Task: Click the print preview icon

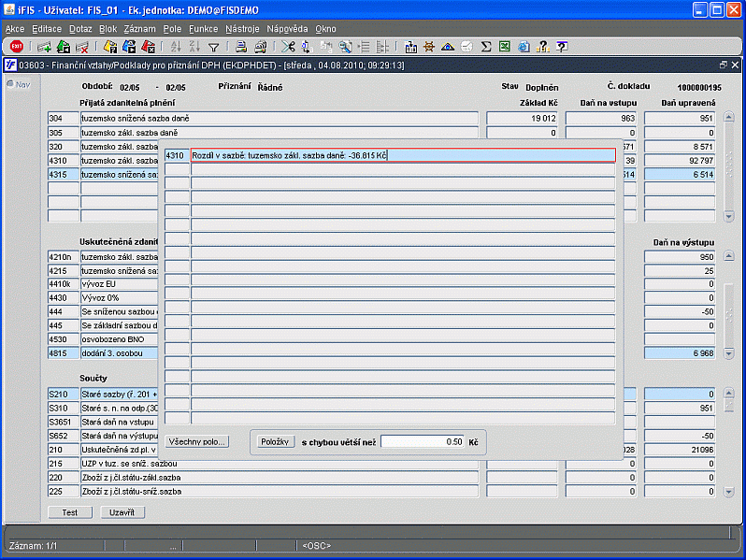Action: [260, 47]
